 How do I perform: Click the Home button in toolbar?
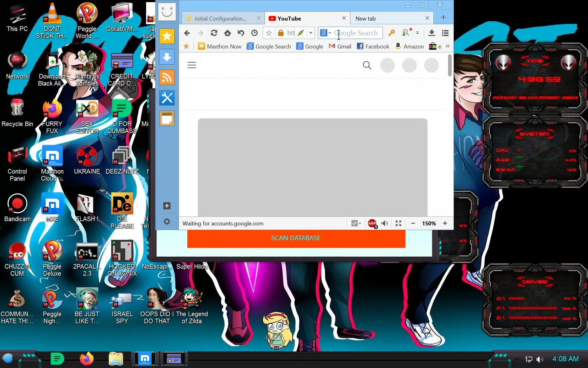pos(227,33)
